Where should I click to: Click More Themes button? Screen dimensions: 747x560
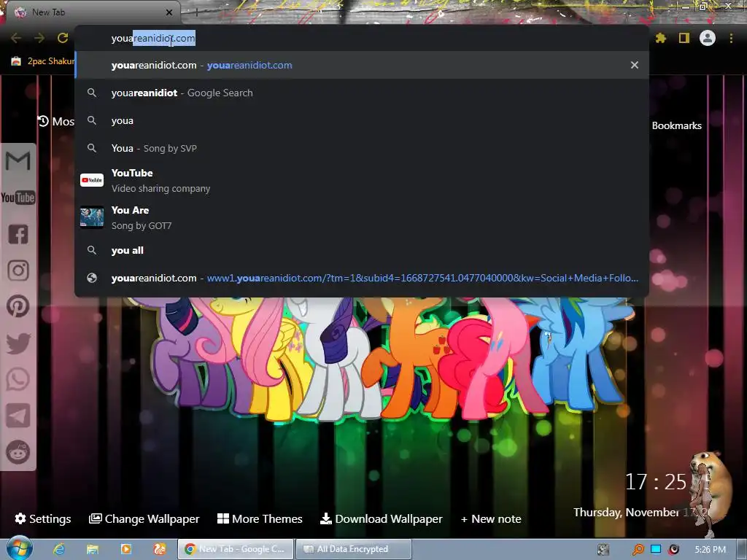260,518
